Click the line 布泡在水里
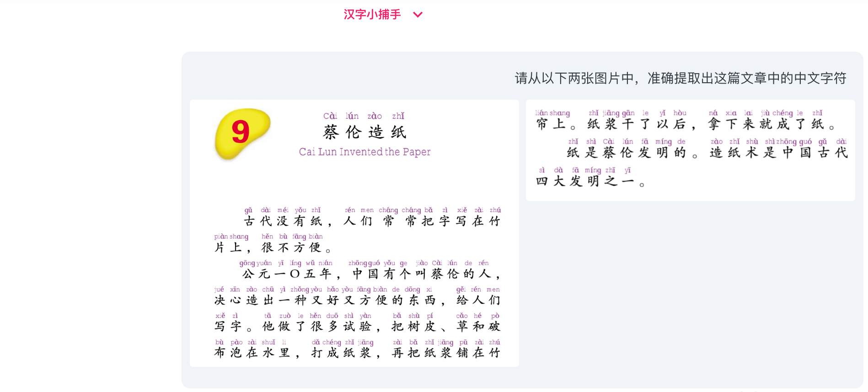The width and height of the screenshot is (868, 392). coord(257,353)
